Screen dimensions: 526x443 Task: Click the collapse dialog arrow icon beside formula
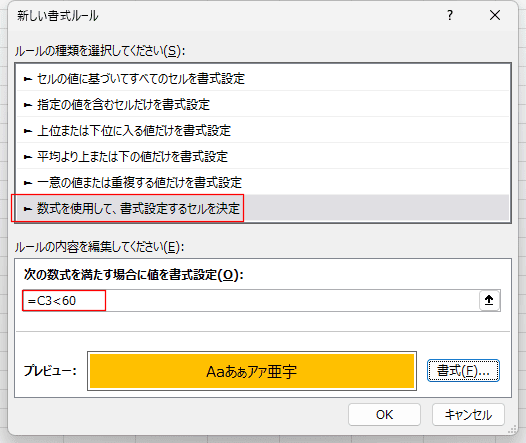click(489, 300)
